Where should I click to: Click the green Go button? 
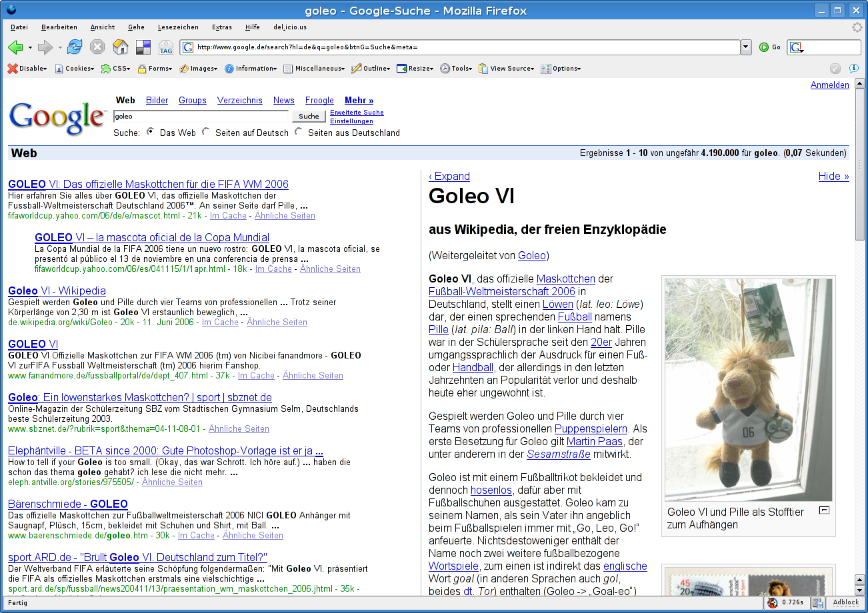pyautogui.click(x=769, y=47)
